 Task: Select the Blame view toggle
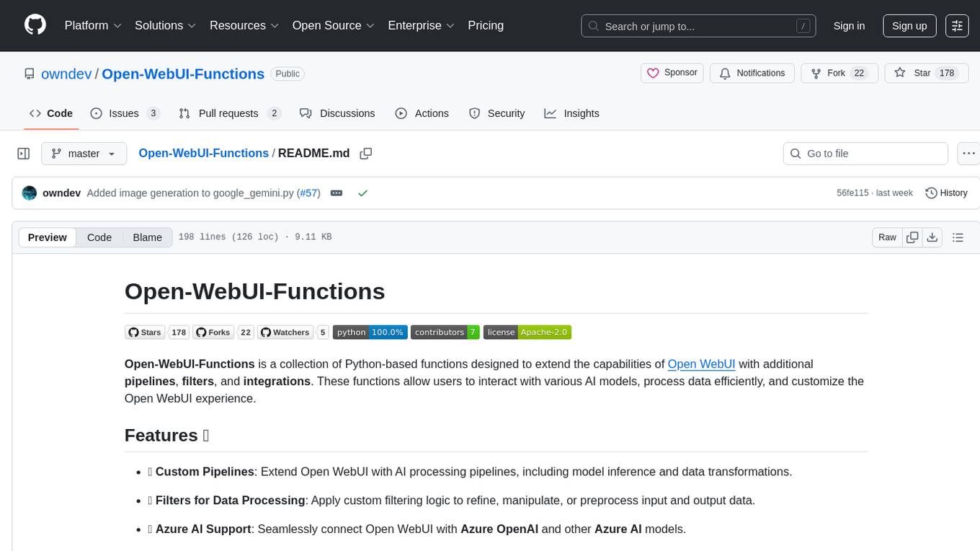tap(147, 237)
